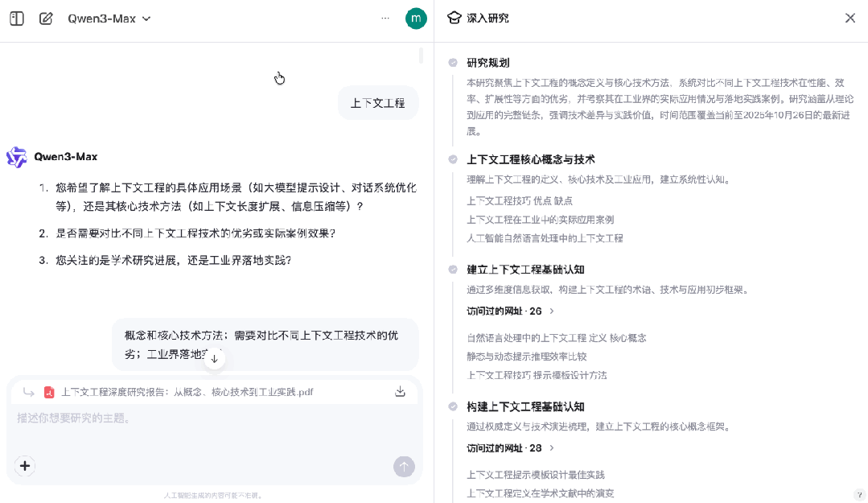Click the 研究规划 step check icon
The image size is (868, 503).
(x=453, y=63)
